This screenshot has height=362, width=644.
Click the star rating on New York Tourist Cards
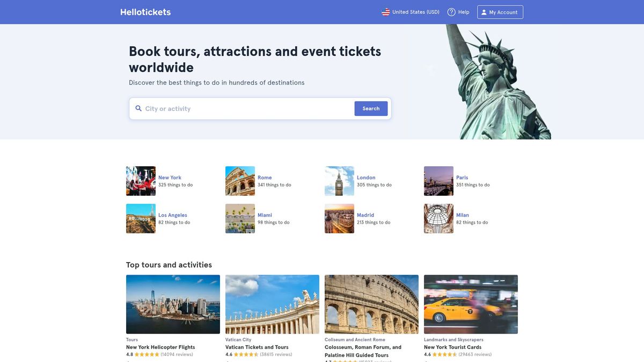(443, 354)
